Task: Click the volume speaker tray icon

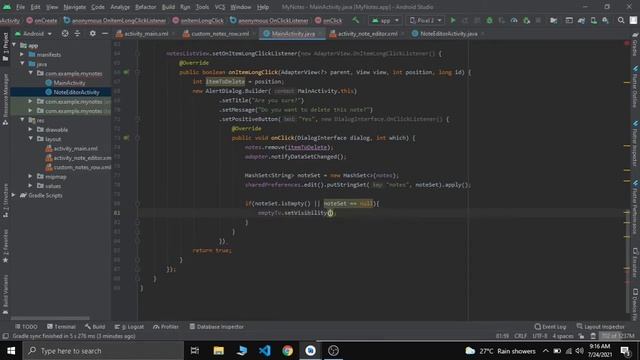Action: [x=580, y=351]
